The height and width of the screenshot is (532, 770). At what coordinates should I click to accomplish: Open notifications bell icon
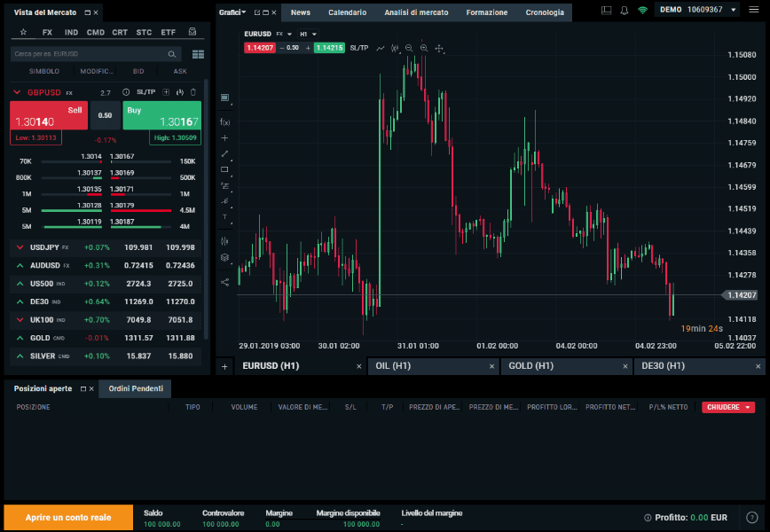point(625,11)
